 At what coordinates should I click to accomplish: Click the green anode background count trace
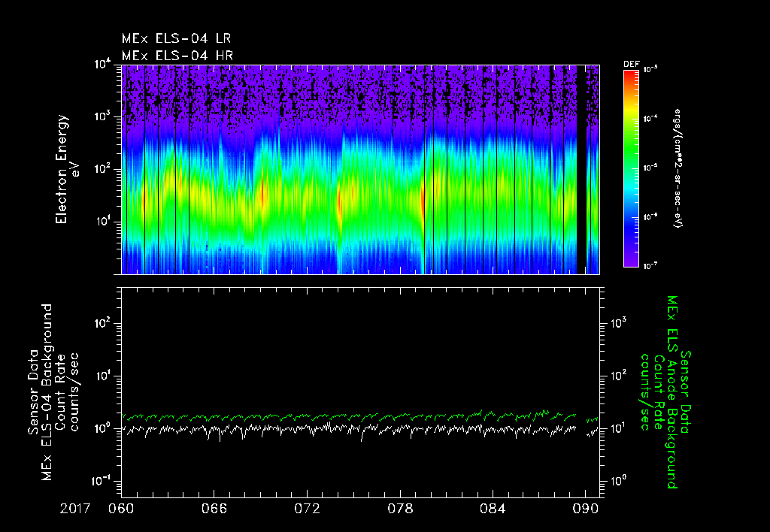360,416
